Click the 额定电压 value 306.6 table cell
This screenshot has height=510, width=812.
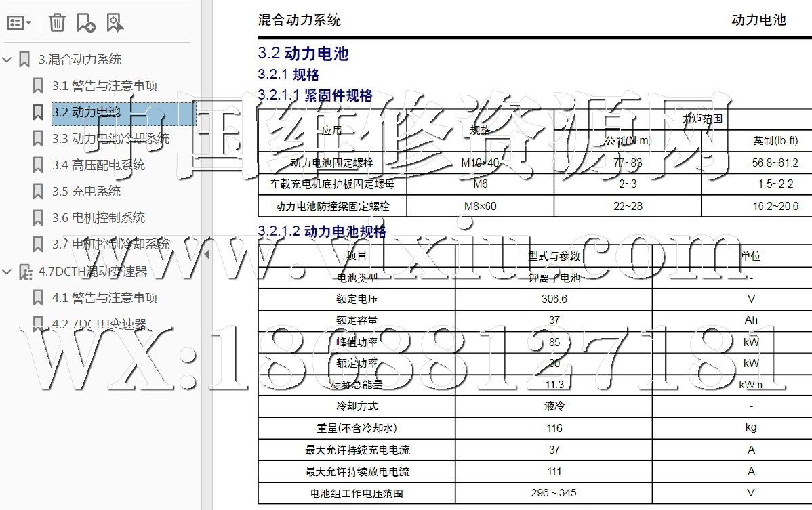point(554,299)
